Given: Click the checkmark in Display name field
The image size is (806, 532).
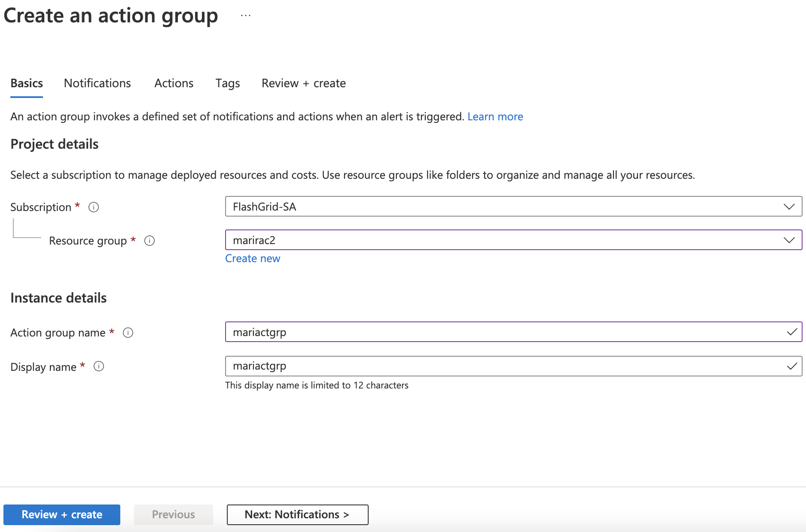Looking at the screenshot, I should coord(791,366).
